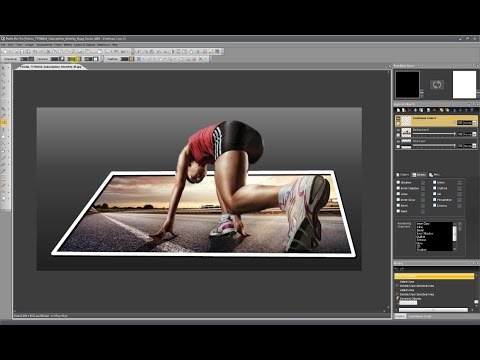
Task: Enable the Outline effect checkbox
Action: click(435, 188)
